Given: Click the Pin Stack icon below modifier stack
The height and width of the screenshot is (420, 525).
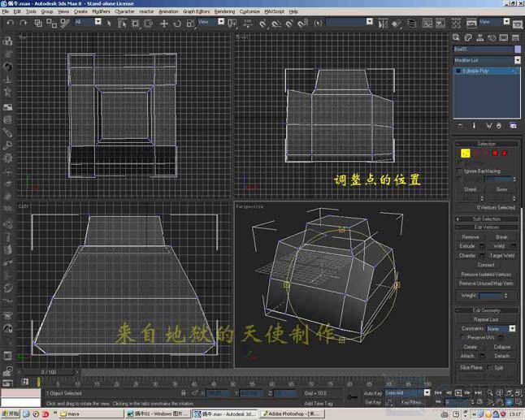Looking at the screenshot, I should [x=460, y=125].
